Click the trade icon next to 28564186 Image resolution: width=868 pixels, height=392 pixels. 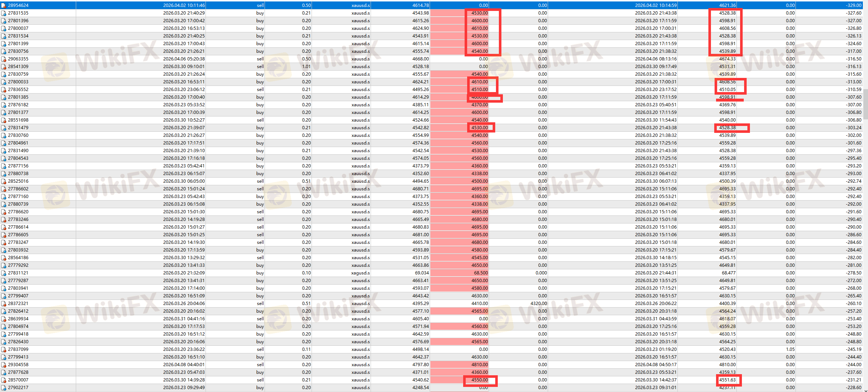[4, 258]
